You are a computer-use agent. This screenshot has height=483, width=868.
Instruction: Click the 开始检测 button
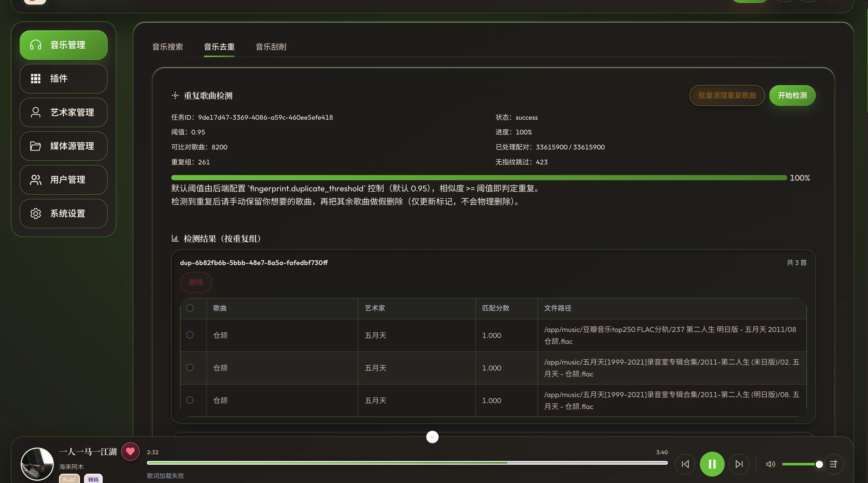pyautogui.click(x=792, y=95)
